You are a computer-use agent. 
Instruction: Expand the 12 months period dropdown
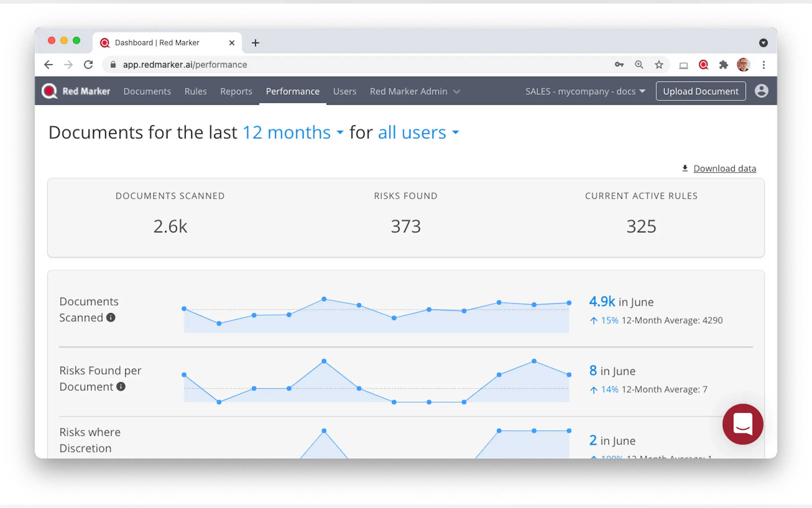tap(293, 132)
